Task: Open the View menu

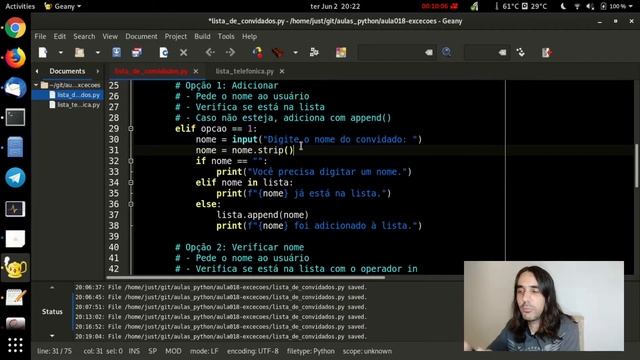Action: 110,36
